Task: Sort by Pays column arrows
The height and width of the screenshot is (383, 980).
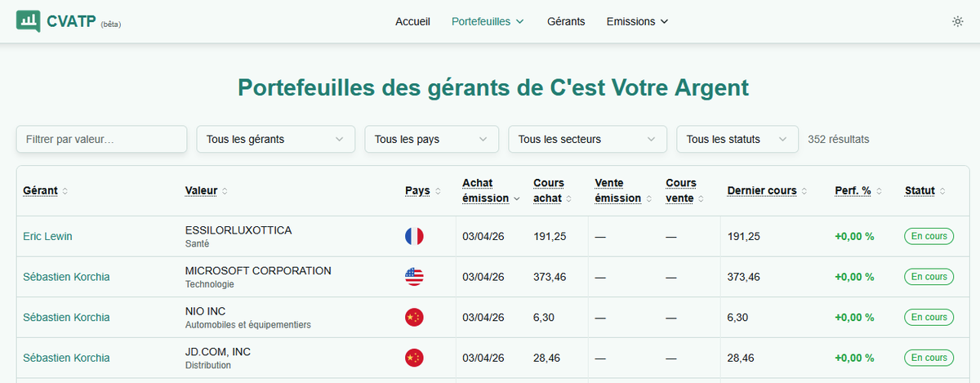Action: point(437,191)
